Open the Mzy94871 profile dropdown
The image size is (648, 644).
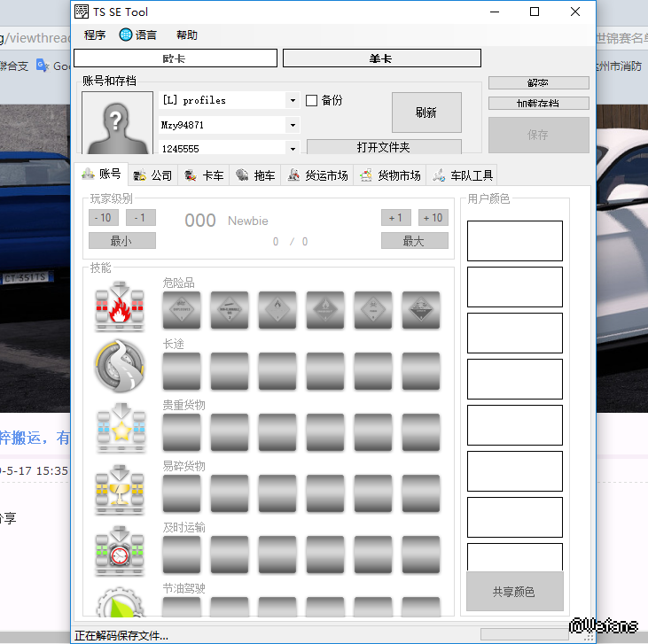[x=293, y=125]
